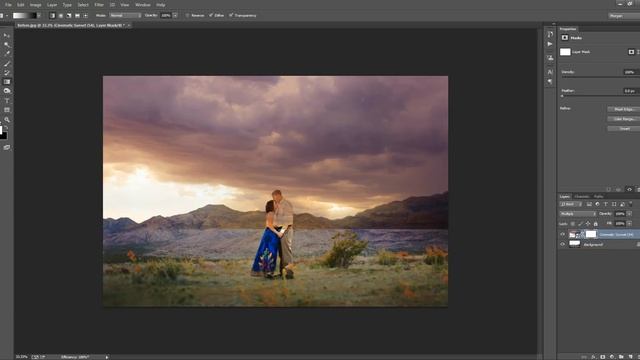The height and width of the screenshot is (360, 640).
Task: Select the Cinematic Sunset layer mask thumbnail
Action: [591, 234]
